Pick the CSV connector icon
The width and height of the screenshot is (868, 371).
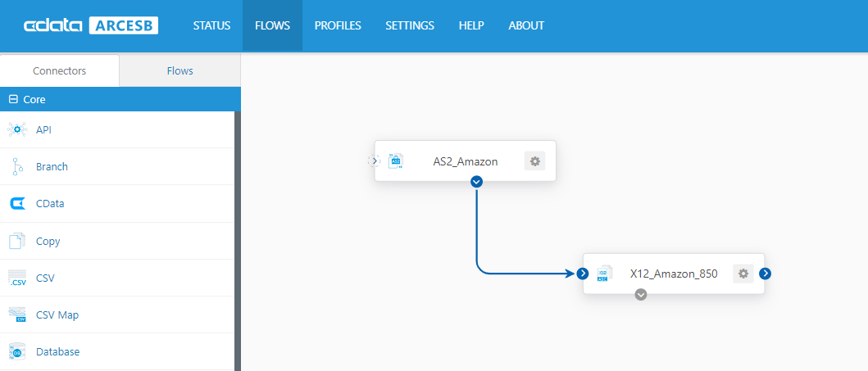point(17,278)
